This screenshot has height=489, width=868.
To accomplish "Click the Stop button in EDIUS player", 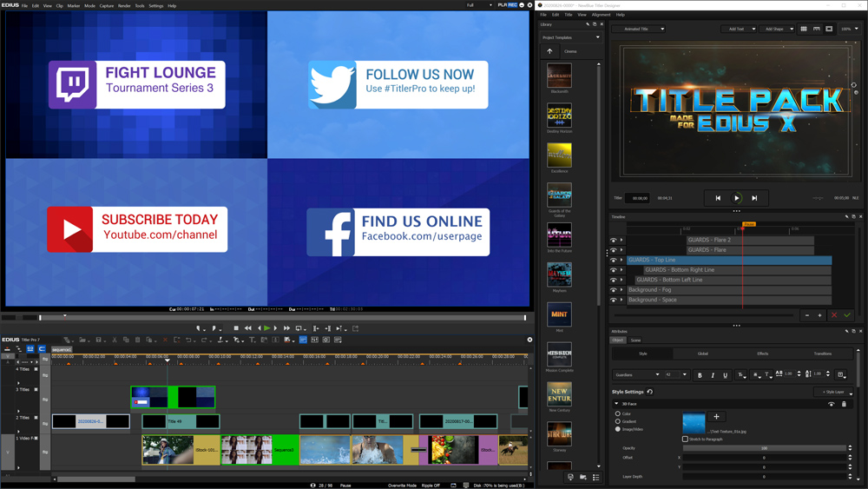I will [x=236, y=328].
